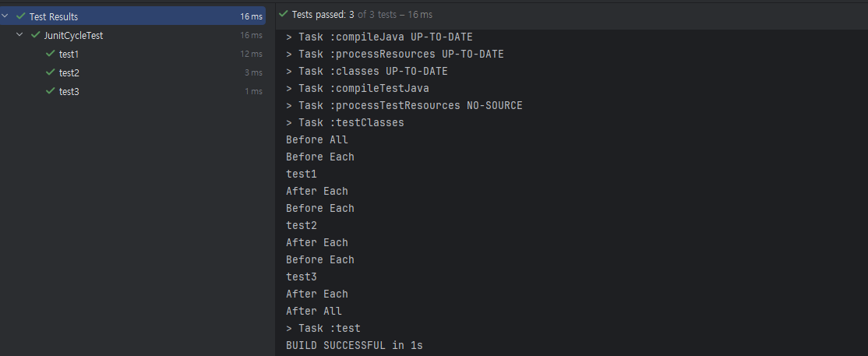Click the passed icon next to Test Results
This screenshot has height=356, width=868.
[x=21, y=16]
